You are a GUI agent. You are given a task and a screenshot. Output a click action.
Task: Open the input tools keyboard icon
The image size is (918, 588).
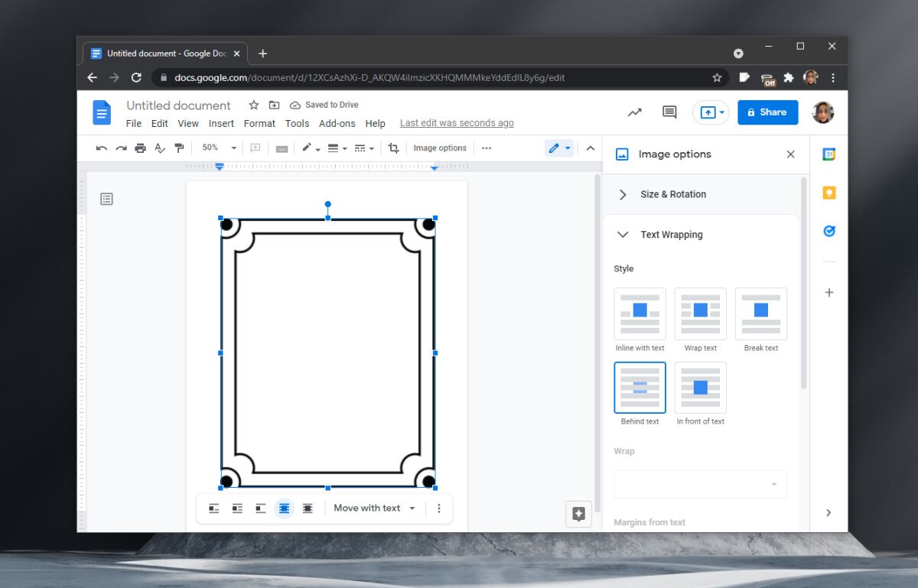coord(282,148)
